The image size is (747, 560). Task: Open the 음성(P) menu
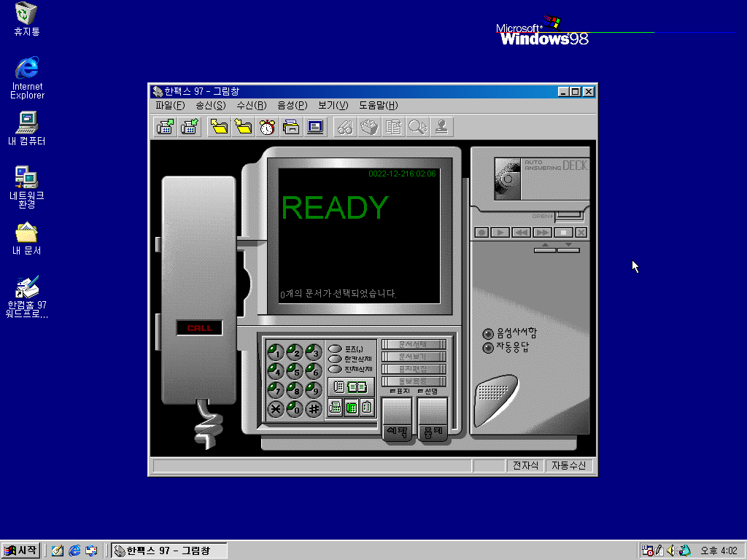point(293,105)
